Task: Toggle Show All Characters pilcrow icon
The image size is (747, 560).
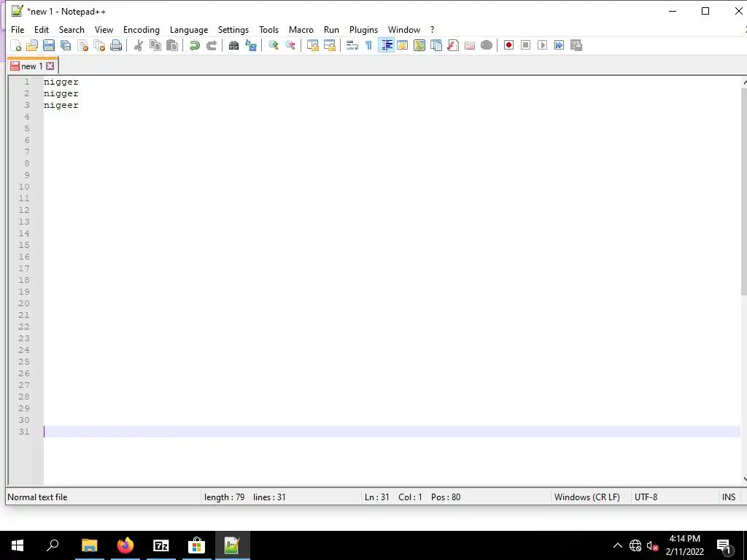Action: 368,45
